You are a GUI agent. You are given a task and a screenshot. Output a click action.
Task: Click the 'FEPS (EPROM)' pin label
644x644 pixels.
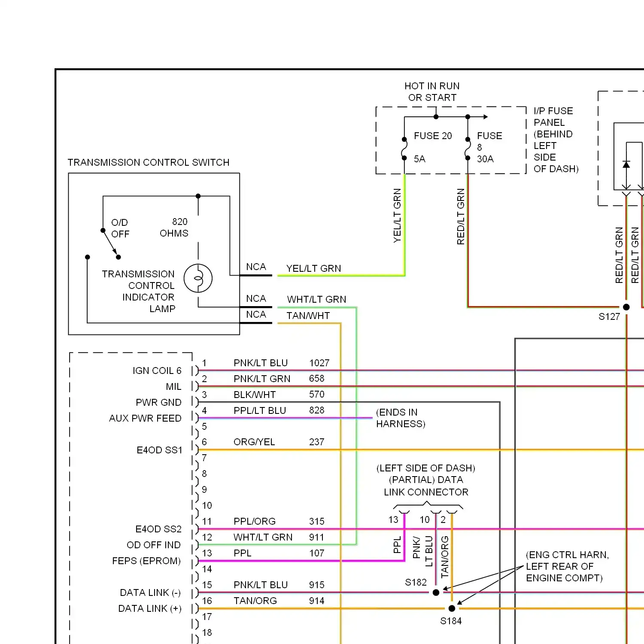point(146,561)
